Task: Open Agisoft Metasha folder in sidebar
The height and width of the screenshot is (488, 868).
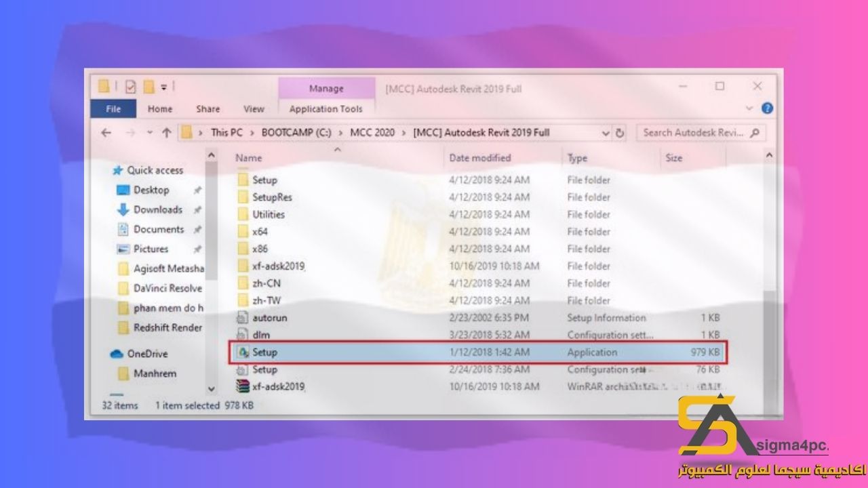Action: click(168, 269)
